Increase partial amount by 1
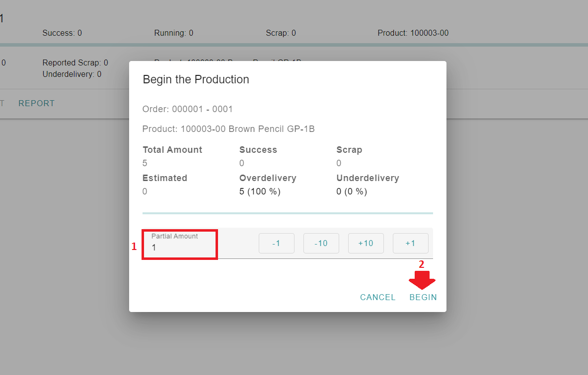 click(410, 243)
